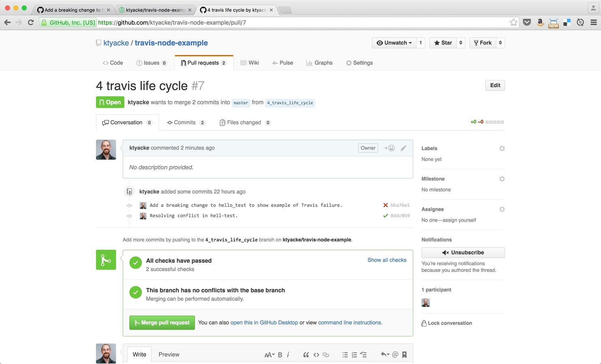
Task: Mention a user with the @ icon
Action: click(395, 355)
